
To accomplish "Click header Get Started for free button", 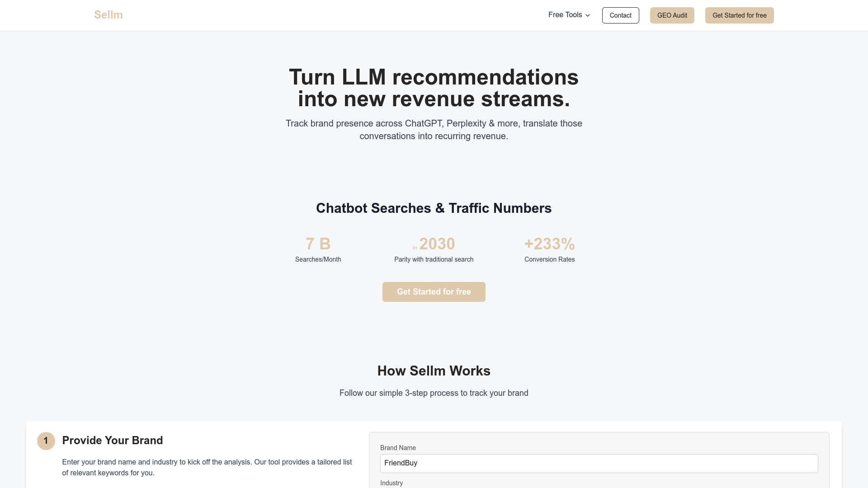I will 739,15.
